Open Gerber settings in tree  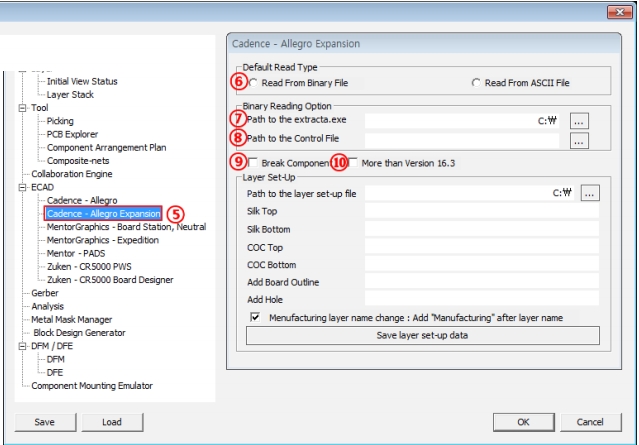[45, 293]
